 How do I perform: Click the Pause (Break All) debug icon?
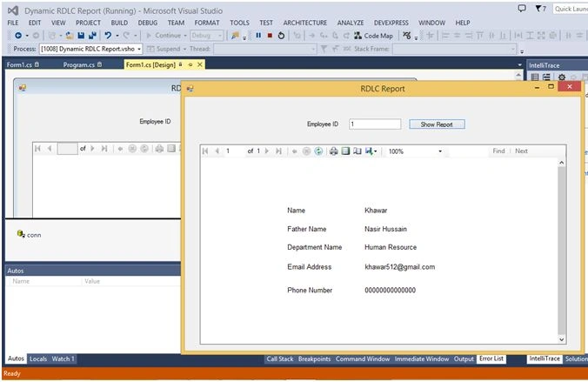(x=258, y=36)
